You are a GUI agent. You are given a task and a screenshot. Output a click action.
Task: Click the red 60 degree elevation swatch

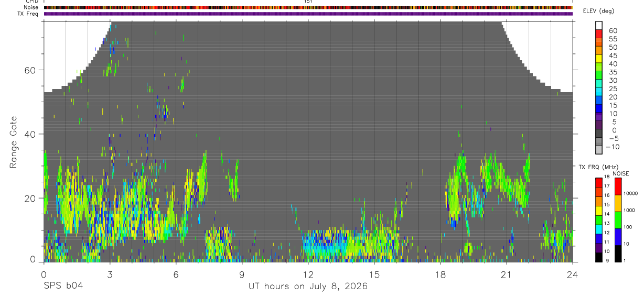pos(599,33)
